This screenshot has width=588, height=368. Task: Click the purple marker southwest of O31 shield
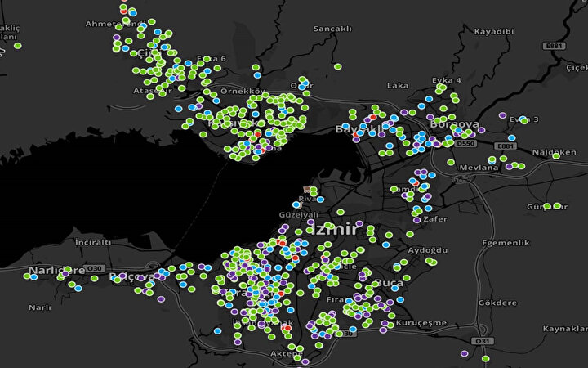464,354
